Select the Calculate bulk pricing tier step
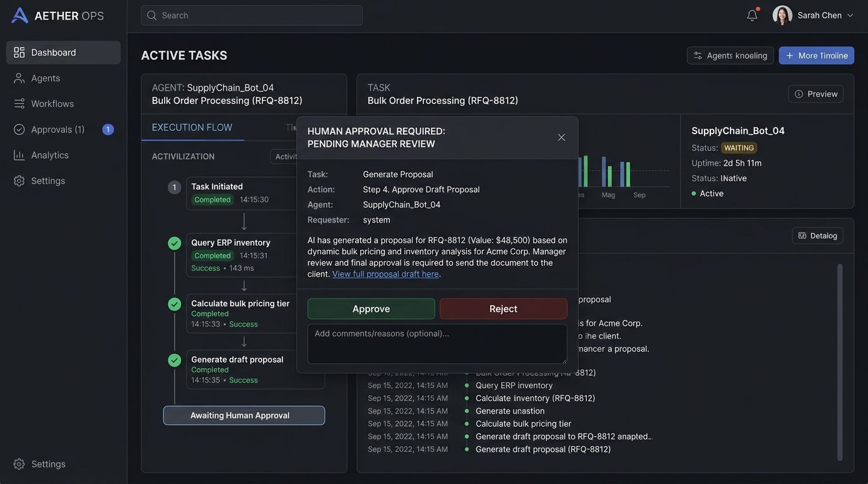This screenshot has height=484, width=868. point(242,313)
